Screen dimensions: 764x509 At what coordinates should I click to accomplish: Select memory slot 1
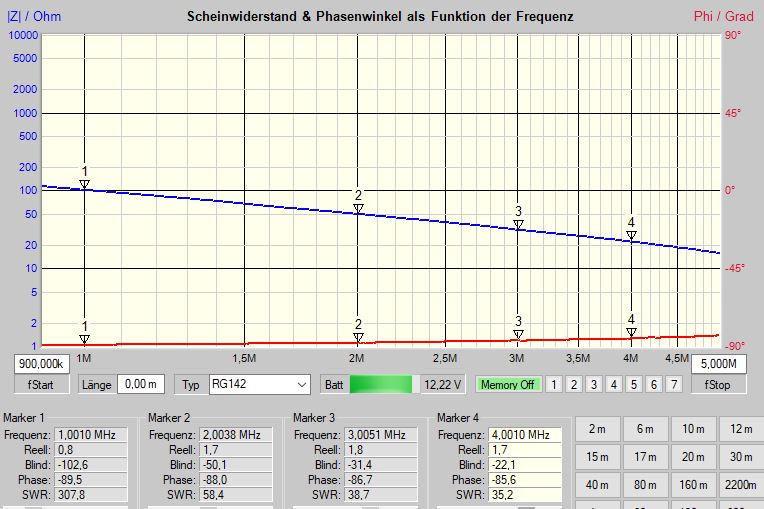tap(553, 384)
